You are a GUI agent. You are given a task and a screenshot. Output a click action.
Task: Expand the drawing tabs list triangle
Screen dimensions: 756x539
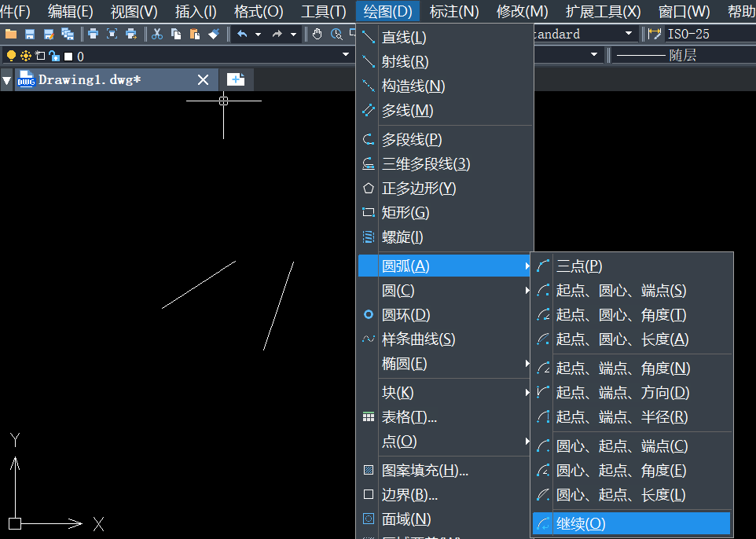(7, 80)
